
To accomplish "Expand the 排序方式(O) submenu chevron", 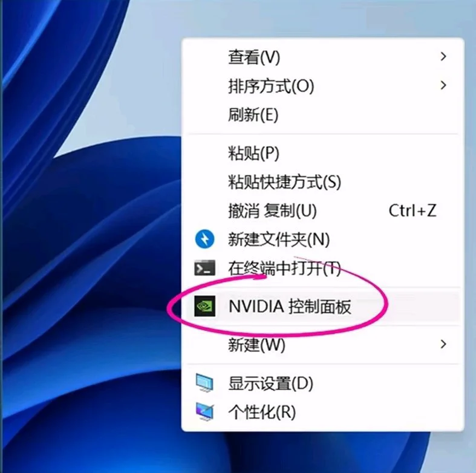I will tap(443, 85).
